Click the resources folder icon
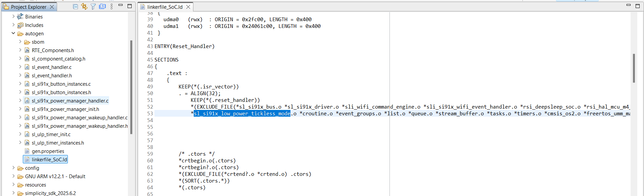Screen dimensions: 644x196 [20, 185]
